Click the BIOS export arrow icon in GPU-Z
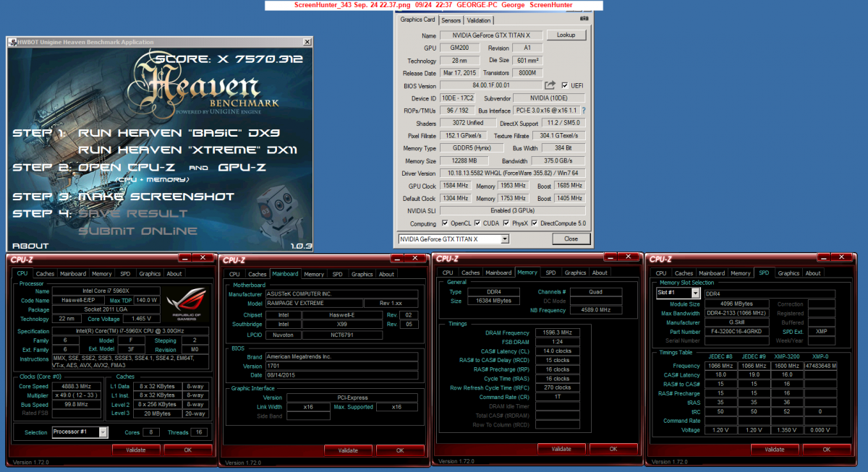The width and height of the screenshot is (868, 472). [550, 85]
